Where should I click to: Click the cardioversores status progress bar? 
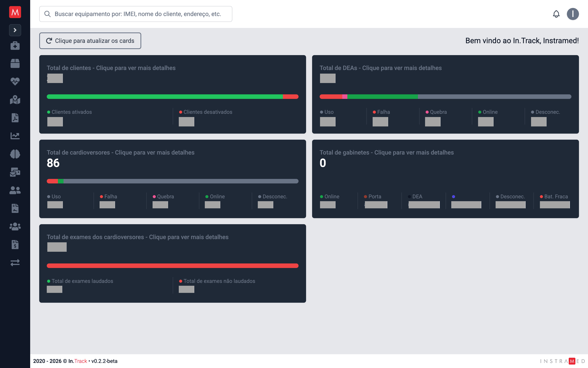pyautogui.click(x=172, y=181)
